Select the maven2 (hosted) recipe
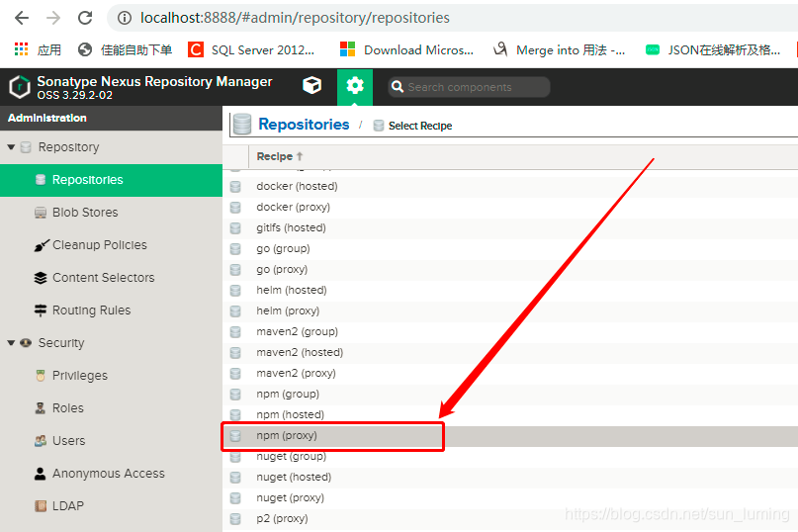The image size is (798, 532). click(510, 353)
